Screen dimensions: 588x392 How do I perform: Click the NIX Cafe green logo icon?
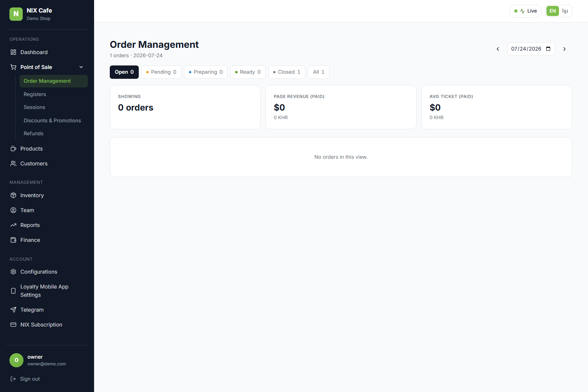16,14
